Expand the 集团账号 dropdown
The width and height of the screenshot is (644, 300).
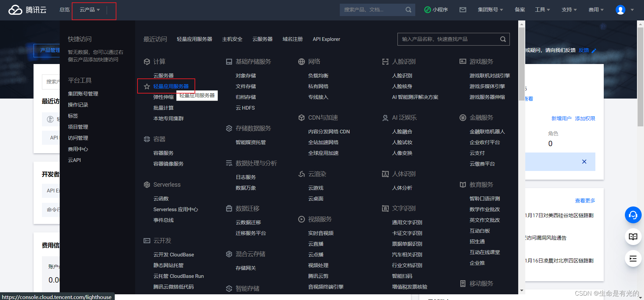490,10
